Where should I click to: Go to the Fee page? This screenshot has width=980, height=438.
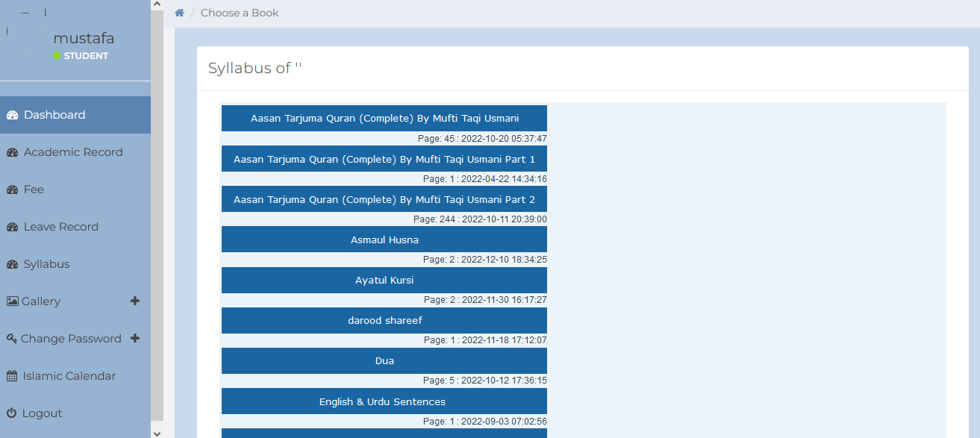(x=75, y=190)
